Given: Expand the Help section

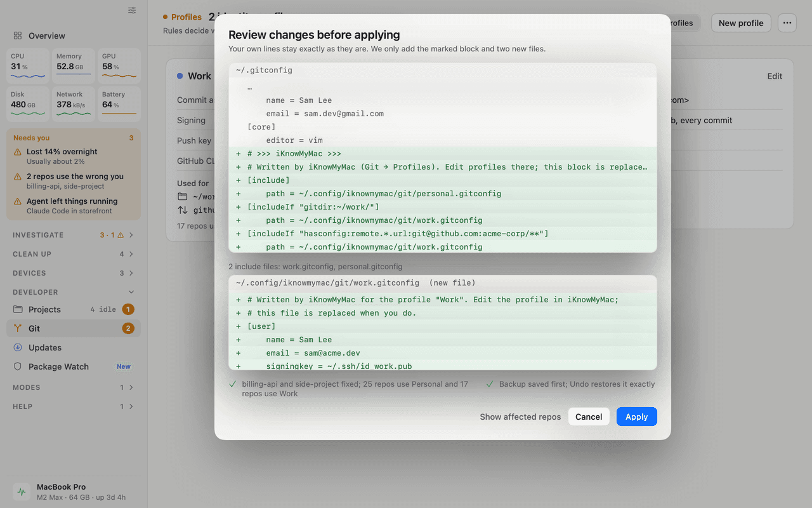Looking at the screenshot, I should pyautogui.click(x=74, y=406).
